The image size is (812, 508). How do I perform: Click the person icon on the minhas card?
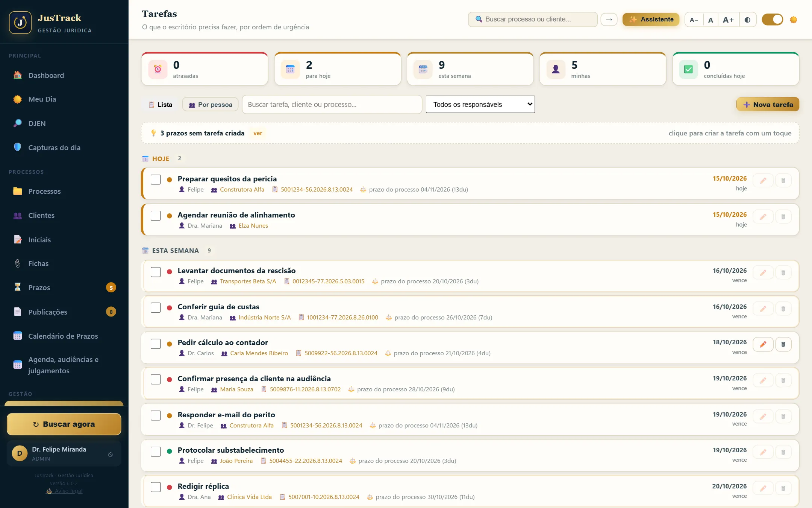[556, 69]
